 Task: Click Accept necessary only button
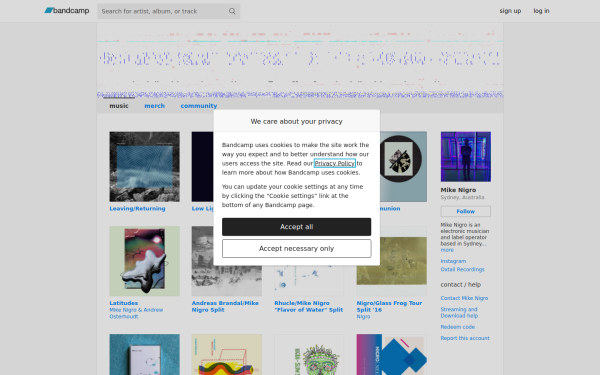click(297, 249)
